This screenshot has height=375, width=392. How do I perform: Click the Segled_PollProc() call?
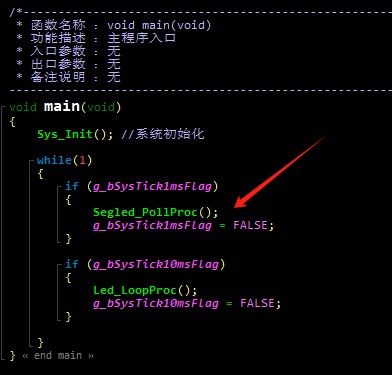point(155,212)
